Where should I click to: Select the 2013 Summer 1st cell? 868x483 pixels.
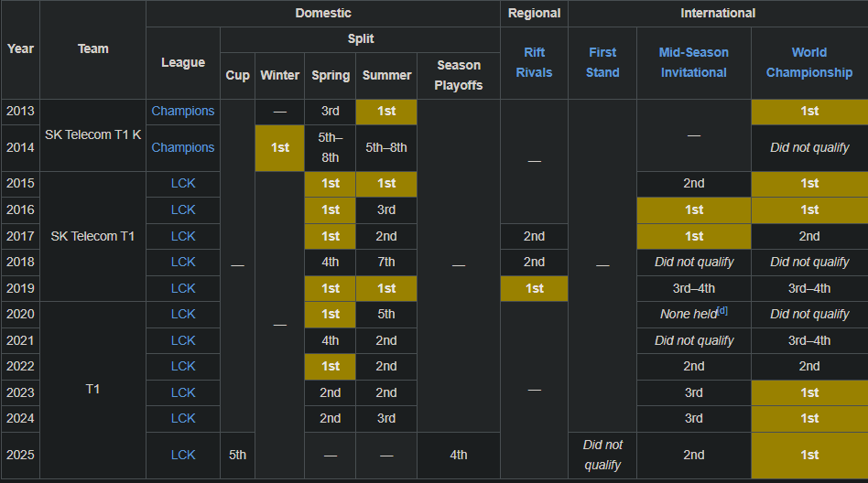pyautogui.click(x=386, y=112)
